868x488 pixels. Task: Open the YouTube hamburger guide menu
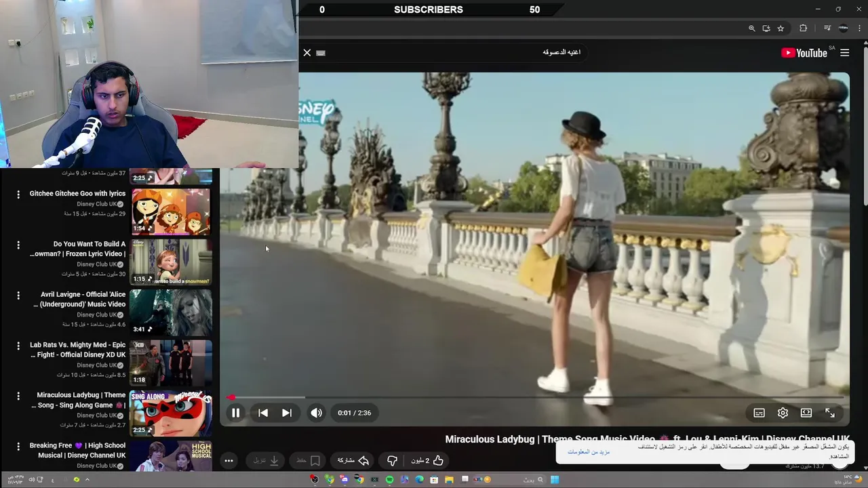point(845,53)
